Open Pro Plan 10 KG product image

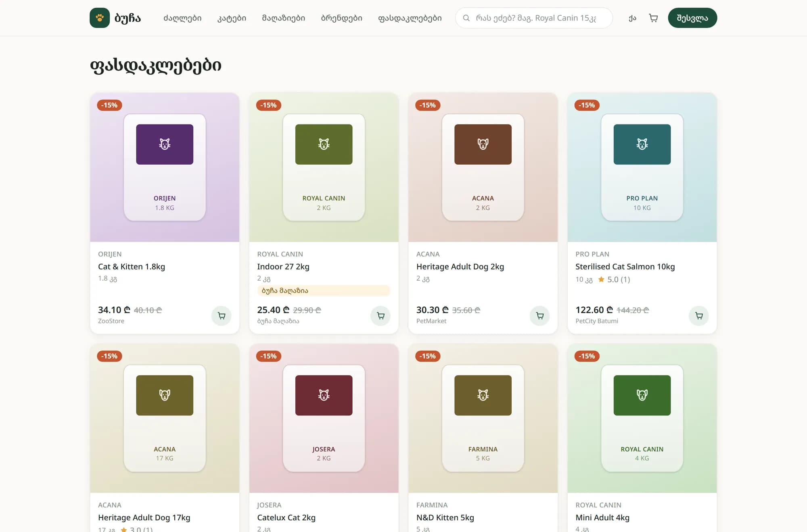[x=642, y=167]
